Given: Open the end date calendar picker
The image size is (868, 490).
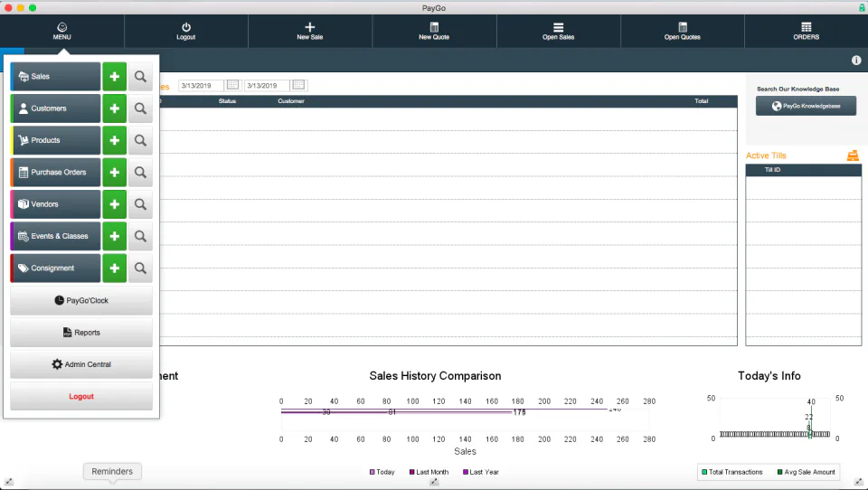Looking at the screenshot, I should click(x=299, y=85).
